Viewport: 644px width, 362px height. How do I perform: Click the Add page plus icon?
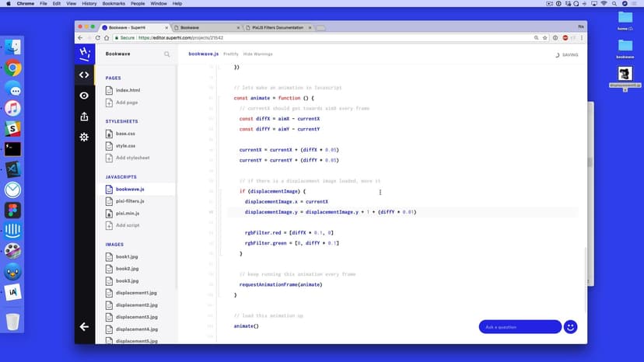[x=110, y=103]
